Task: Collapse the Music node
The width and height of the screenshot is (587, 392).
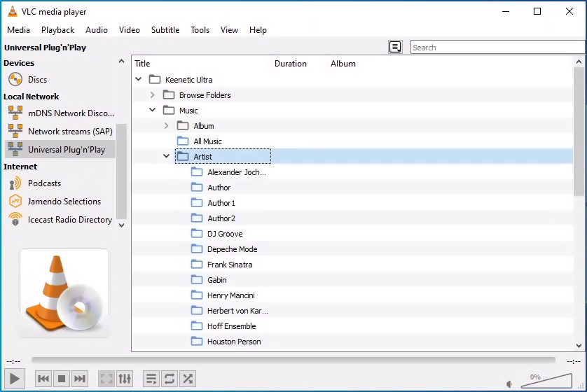Action: [x=153, y=110]
